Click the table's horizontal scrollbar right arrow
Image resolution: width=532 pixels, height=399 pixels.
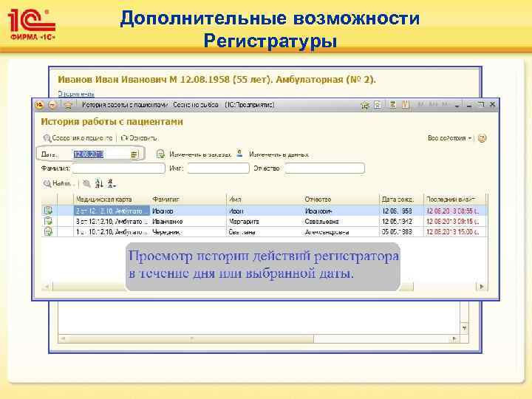pos(482,287)
